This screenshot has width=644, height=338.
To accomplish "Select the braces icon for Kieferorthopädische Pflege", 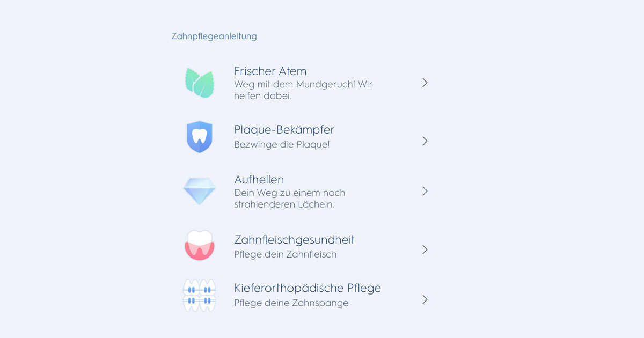I will click(200, 295).
